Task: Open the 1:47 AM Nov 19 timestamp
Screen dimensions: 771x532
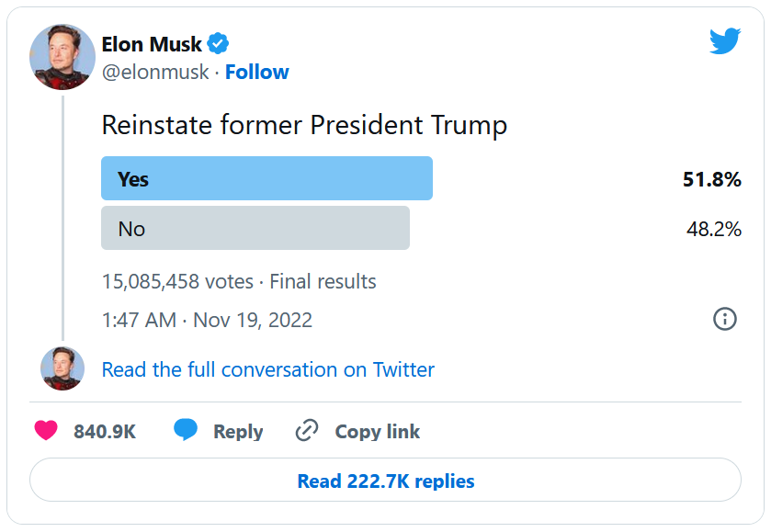Action: (x=207, y=320)
